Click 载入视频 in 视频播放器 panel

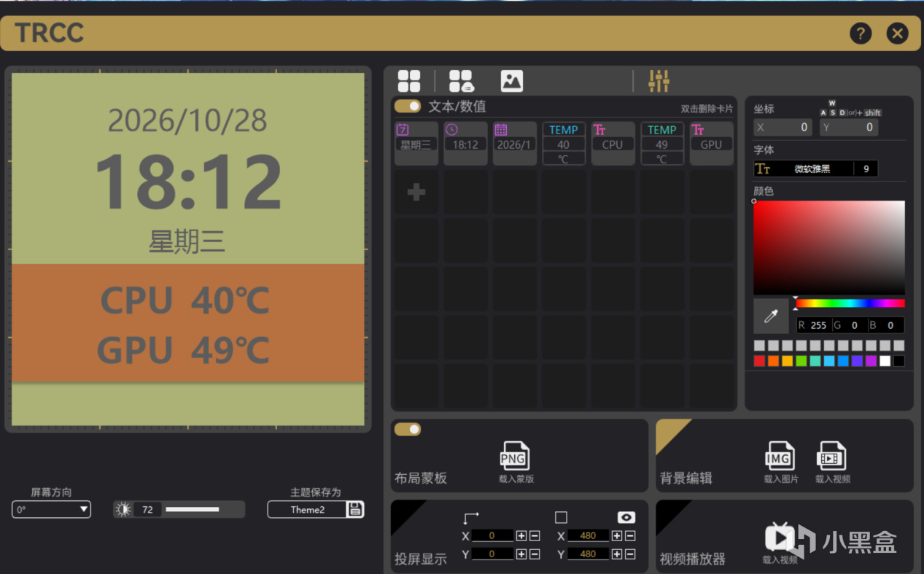[780, 543]
